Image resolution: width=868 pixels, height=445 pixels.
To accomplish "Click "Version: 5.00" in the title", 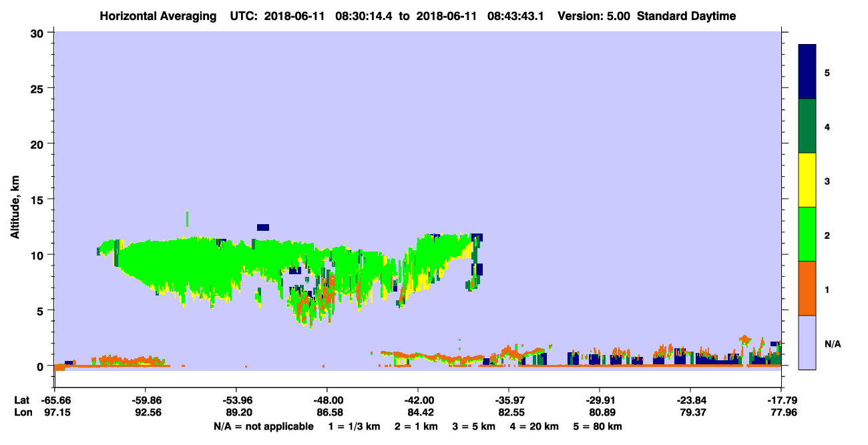I will coord(594,16).
